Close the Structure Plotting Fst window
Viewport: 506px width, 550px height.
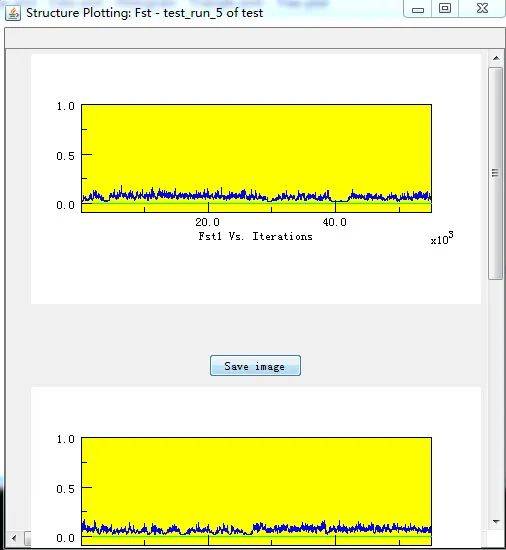pos(482,8)
